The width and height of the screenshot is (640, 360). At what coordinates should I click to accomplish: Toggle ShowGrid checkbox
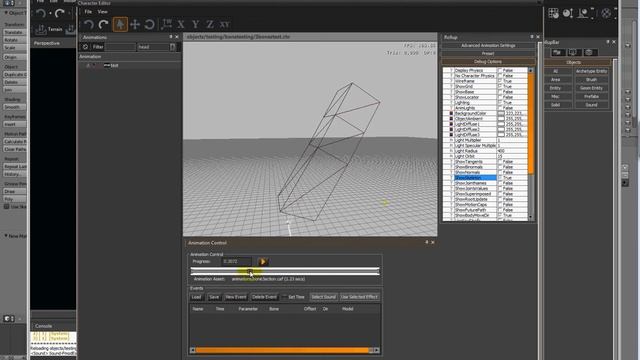[x=500, y=86]
